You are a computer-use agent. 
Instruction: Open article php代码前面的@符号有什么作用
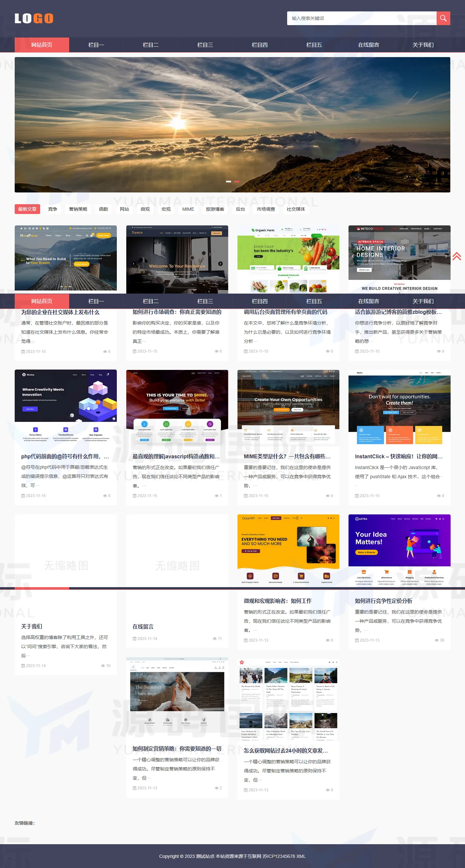click(65, 457)
